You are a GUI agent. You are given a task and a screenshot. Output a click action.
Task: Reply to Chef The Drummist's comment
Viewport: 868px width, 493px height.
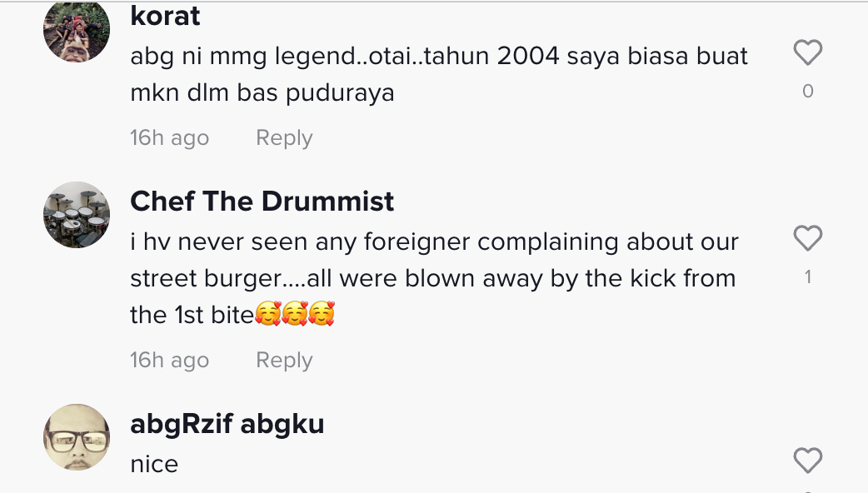(x=284, y=361)
